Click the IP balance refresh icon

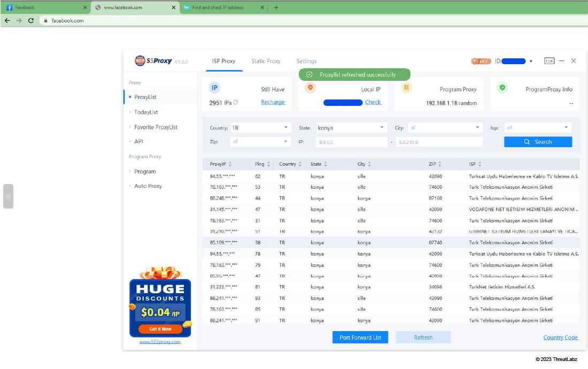tap(235, 103)
